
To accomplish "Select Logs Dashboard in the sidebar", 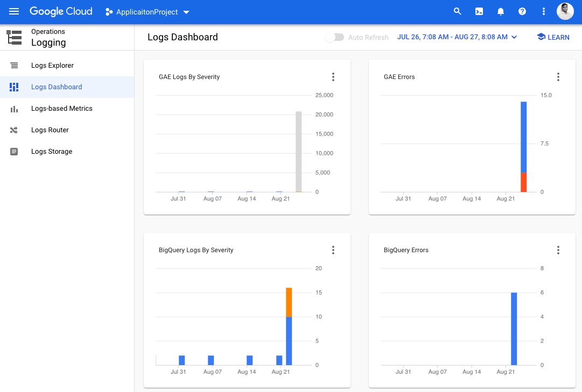I will [x=67, y=87].
